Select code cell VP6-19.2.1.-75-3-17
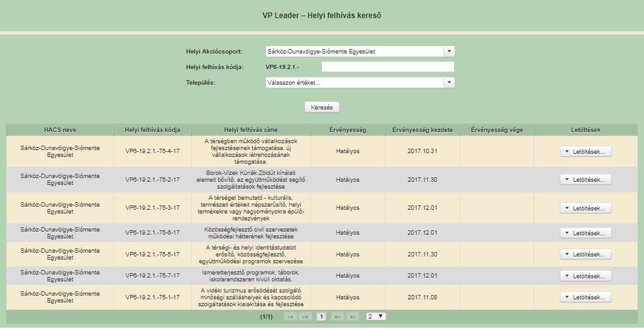 coord(152,208)
